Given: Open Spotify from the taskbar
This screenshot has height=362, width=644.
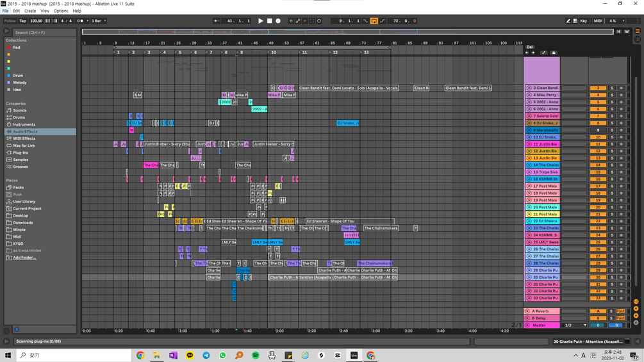Looking at the screenshot, I should pyautogui.click(x=256, y=356).
